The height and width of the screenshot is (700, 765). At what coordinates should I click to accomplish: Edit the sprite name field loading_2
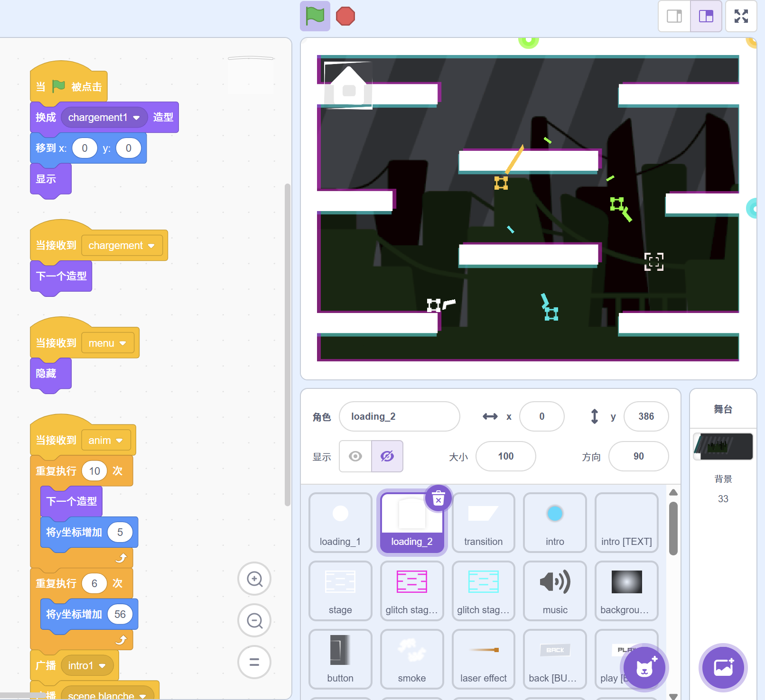(399, 416)
